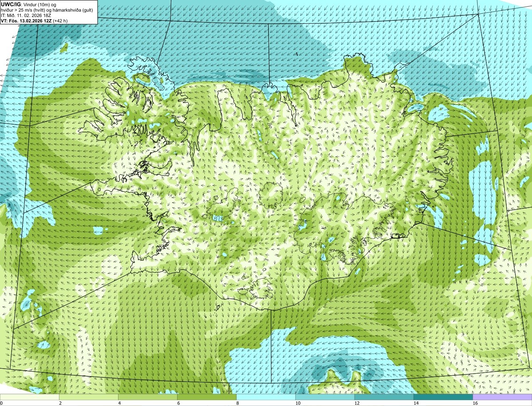Click the lavender above-16 m/s legend segment
Image resolution: width=532 pixels, height=406 pixels.
(502, 397)
